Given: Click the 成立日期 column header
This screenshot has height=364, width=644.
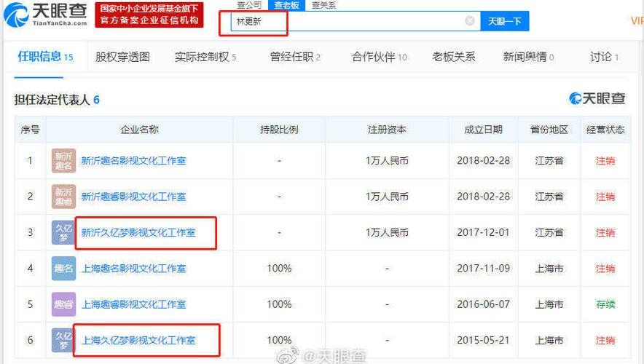Looking at the screenshot, I should [484, 130].
